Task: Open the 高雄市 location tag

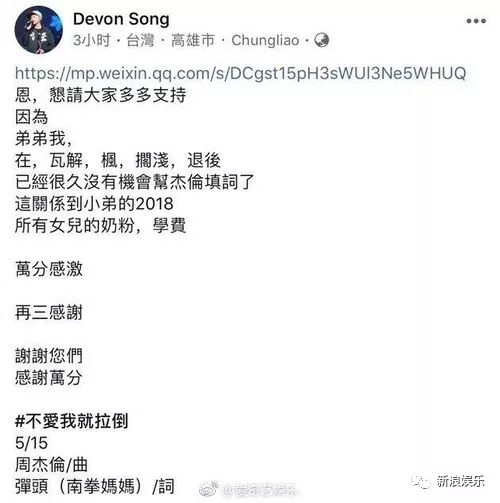Action: [x=193, y=40]
